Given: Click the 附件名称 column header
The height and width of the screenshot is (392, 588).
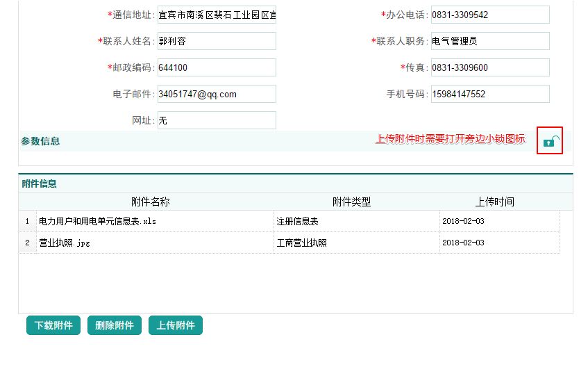Looking at the screenshot, I should [x=150, y=202].
